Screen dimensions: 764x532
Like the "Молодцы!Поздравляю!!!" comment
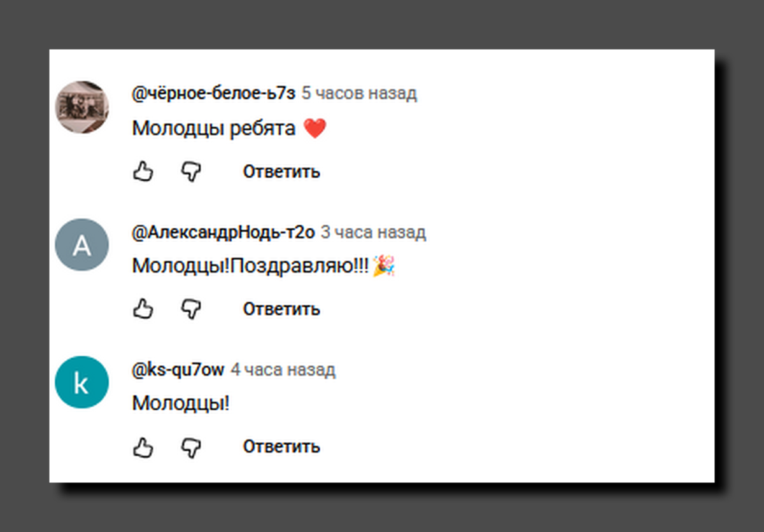[143, 309]
